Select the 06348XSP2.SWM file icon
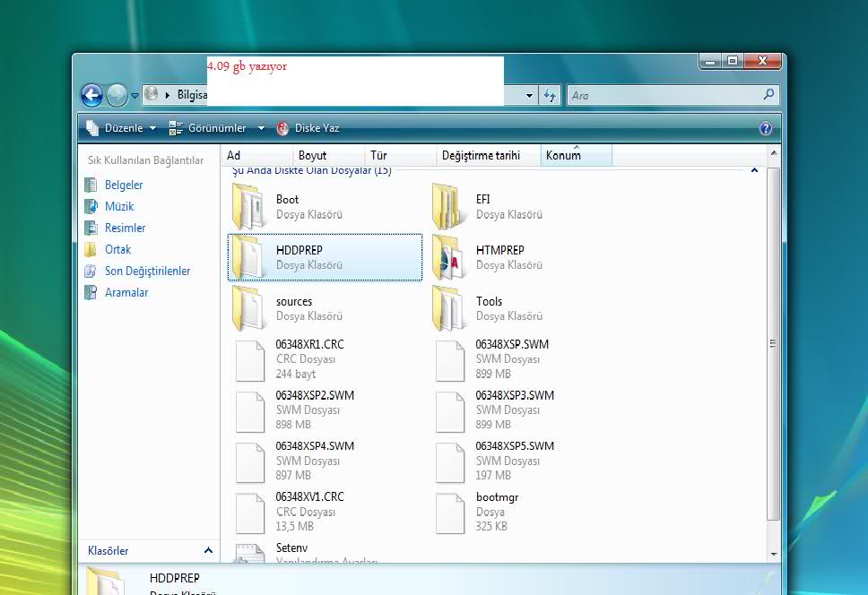This screenshot has height=595, width=868. click(x=249, y=411)
